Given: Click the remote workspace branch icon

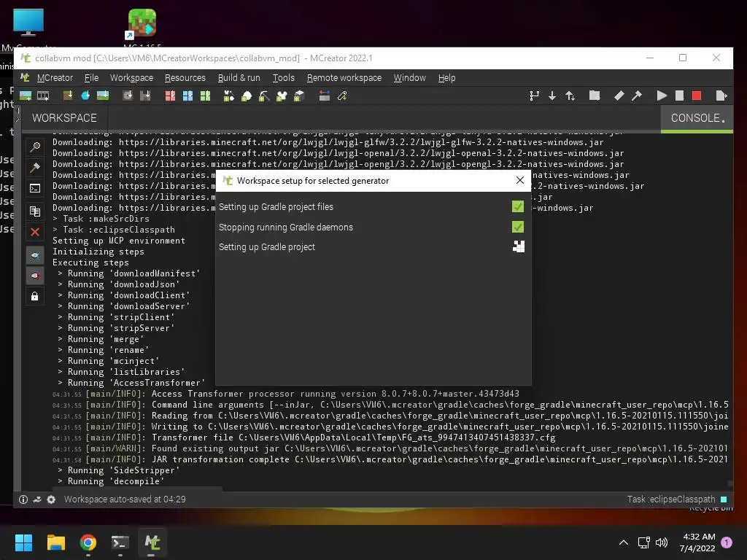Looking at the screenshot, I should [x=535, y=96].
